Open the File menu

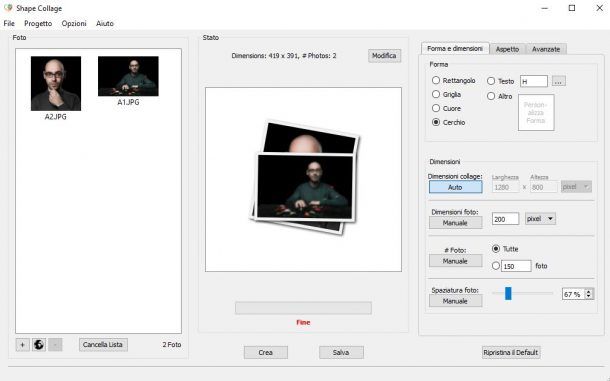coord(9,23)
